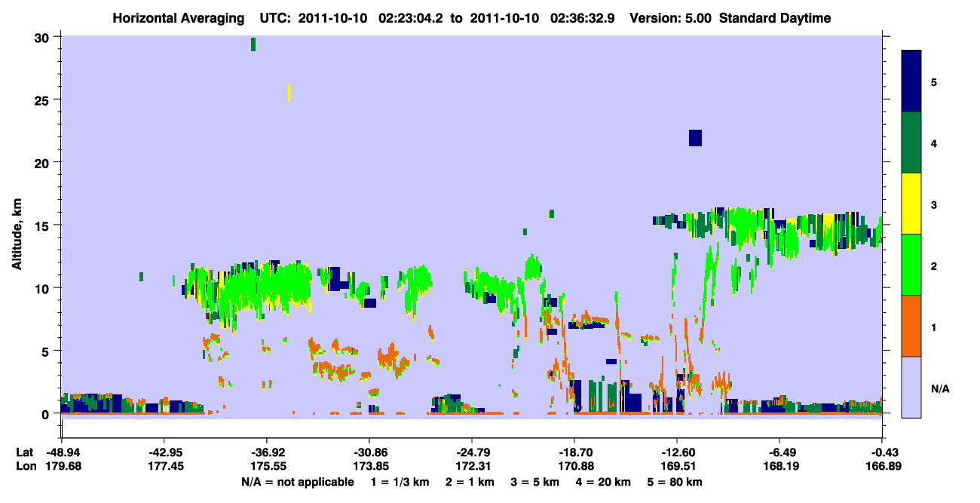Click the altitude tick label '10'

click(44, 288)
